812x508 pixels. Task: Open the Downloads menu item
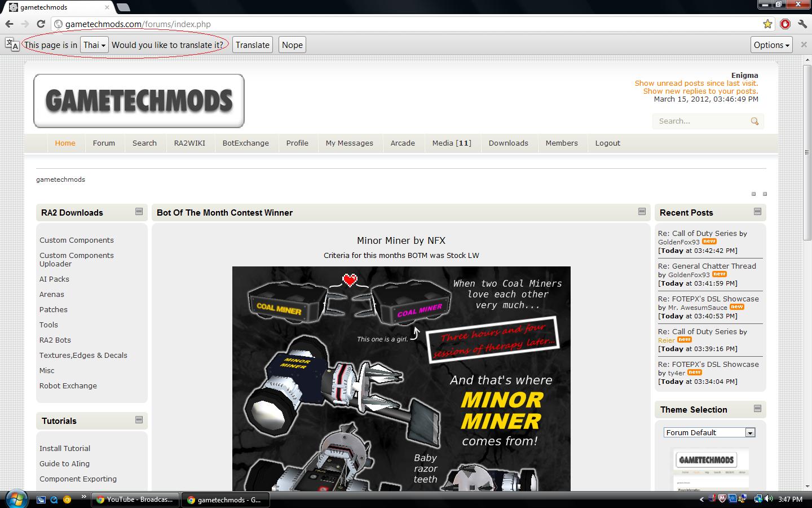[508, 143]
